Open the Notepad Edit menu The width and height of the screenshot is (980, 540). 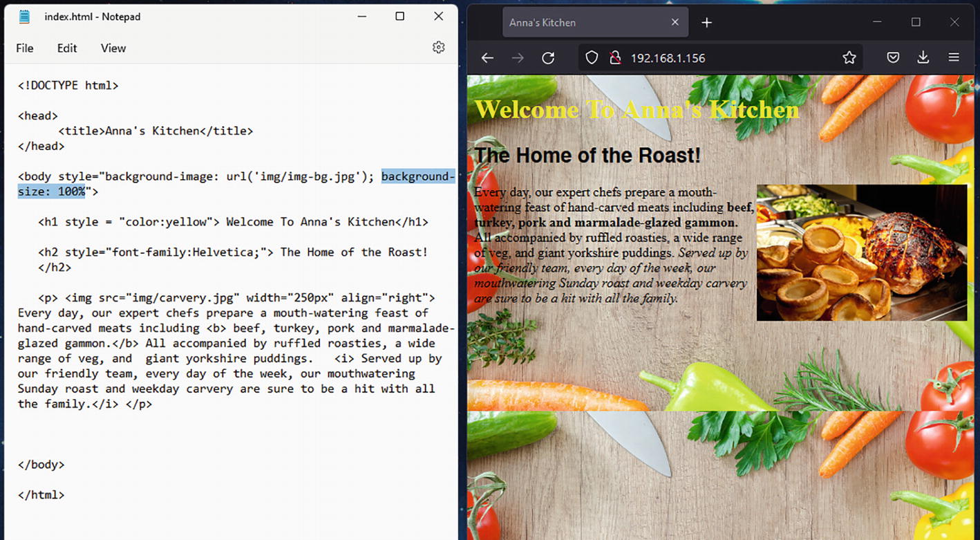click(67, 48)
